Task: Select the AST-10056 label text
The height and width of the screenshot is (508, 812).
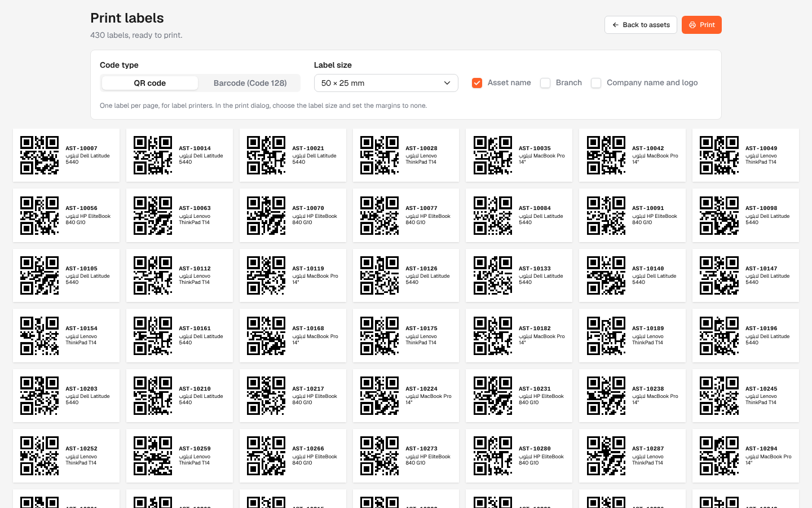Action: [81, 208]
